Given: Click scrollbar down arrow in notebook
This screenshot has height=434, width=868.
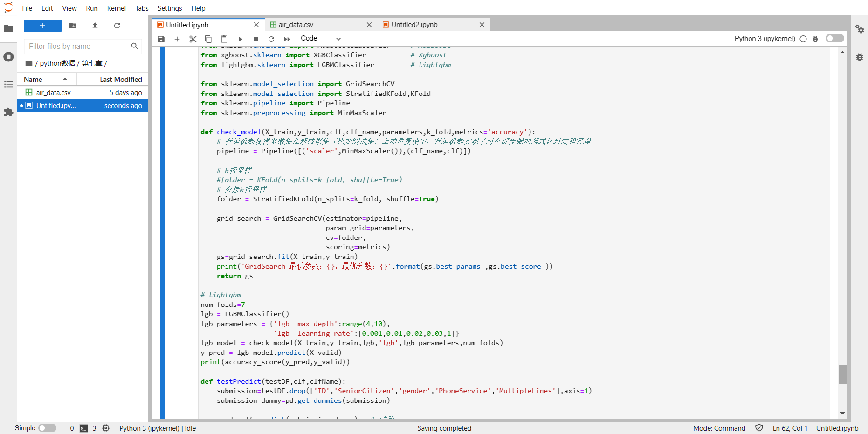Looking at the screenshot, I should [842, 413].
